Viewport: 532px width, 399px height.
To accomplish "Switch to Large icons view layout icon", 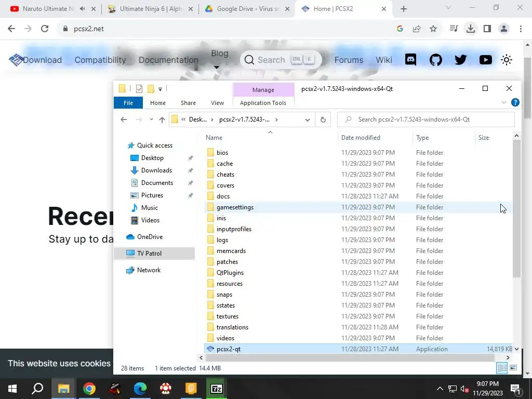I will [x=513, y=368].
